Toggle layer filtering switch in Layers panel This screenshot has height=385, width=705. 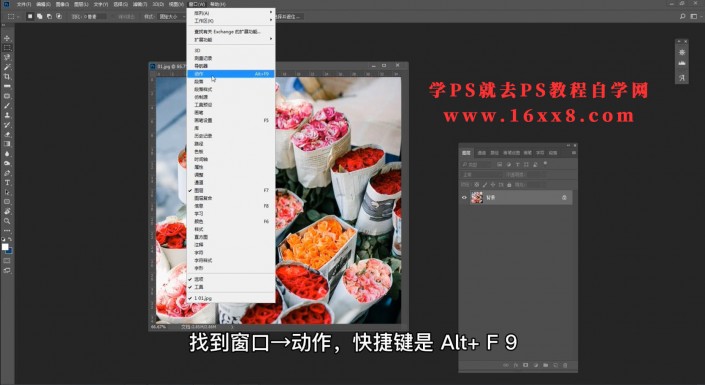click(545, 163)
